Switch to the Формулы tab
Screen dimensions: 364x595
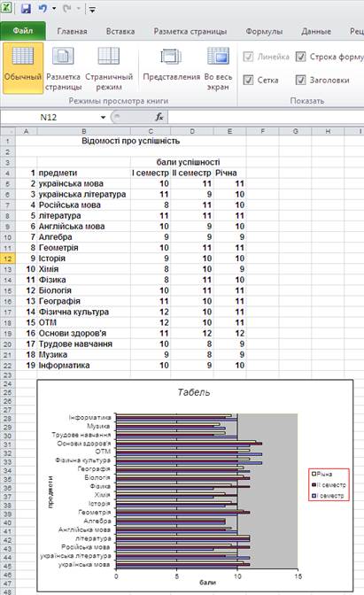tap(264, 32)
